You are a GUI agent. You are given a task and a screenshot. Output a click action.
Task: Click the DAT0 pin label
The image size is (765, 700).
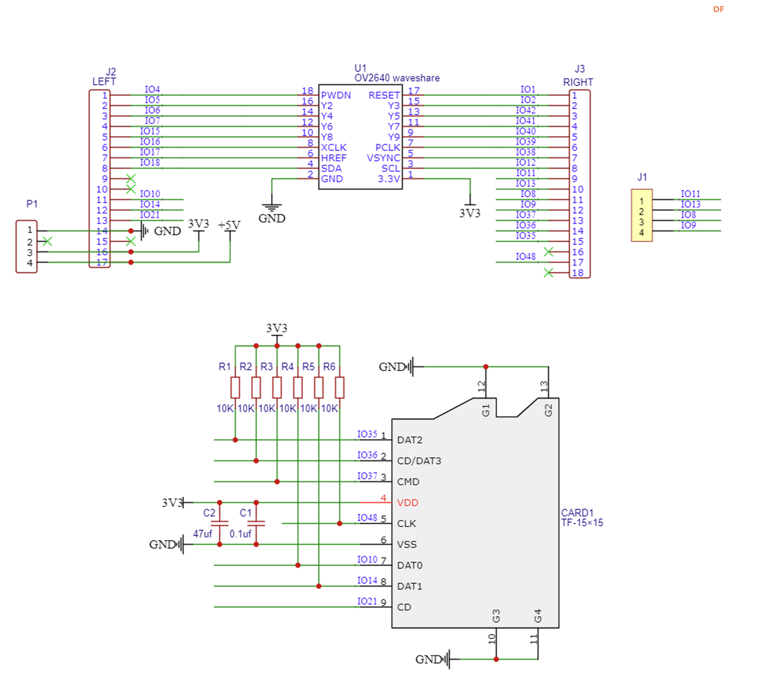point(409,565)
